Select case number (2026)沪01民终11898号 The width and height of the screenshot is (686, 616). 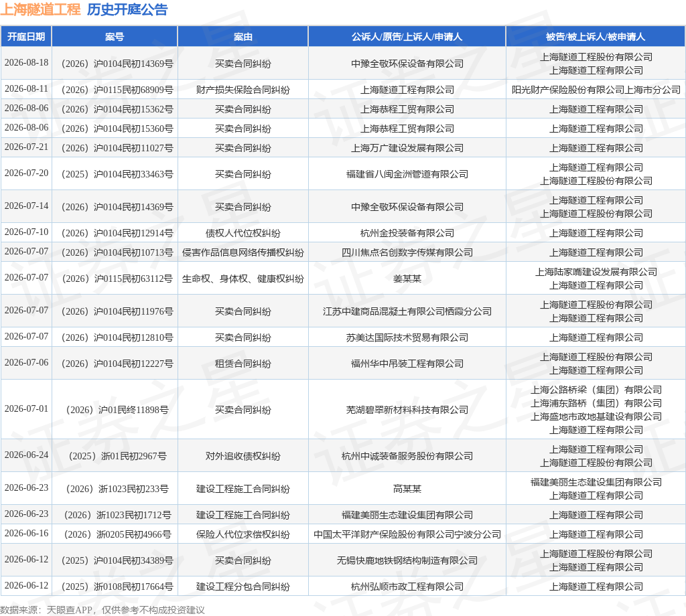pyautogui.click(x=117, y=410)
